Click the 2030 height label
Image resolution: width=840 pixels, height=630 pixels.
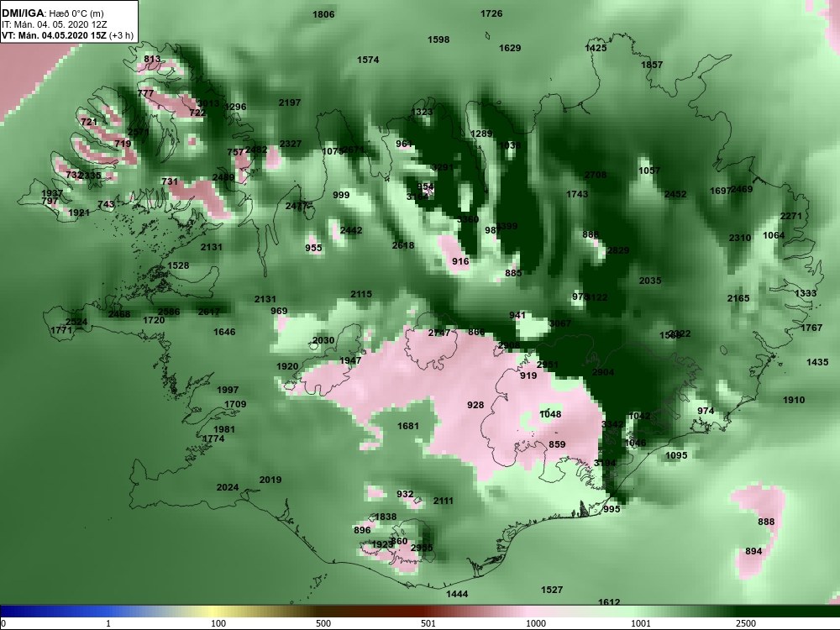coord(323,340)
